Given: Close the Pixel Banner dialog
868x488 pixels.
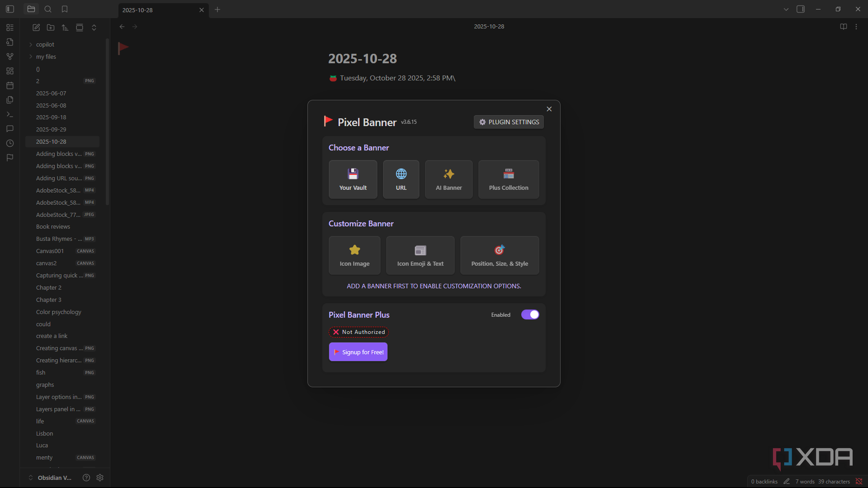Looking at the screenshot, I should click(x=549, y=109).
